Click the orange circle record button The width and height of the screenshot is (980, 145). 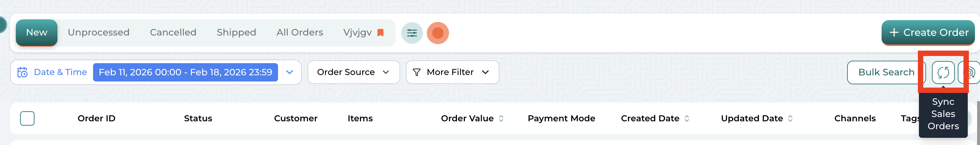click(x=438, y=33)
